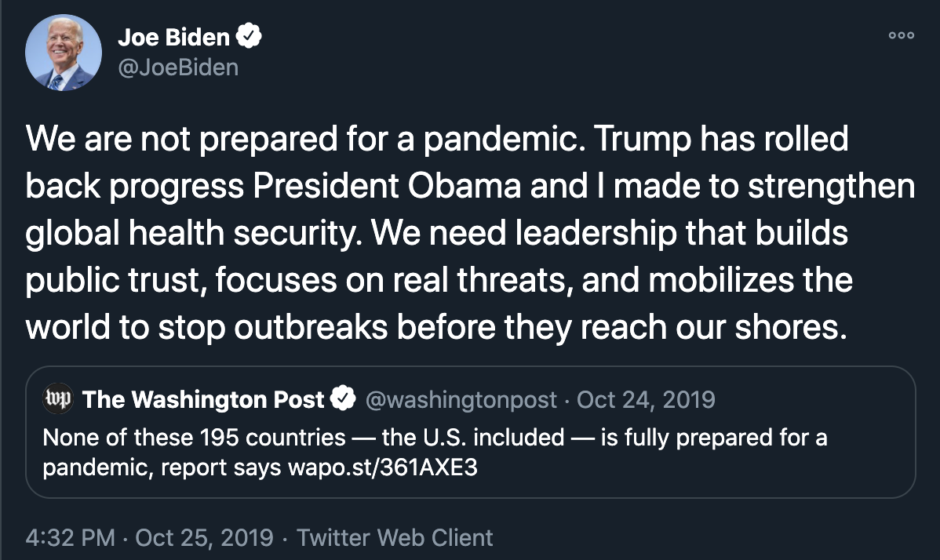Visit the @JoeBiden handle
Viewport: 940px width, 560px height.
[178, 67]
